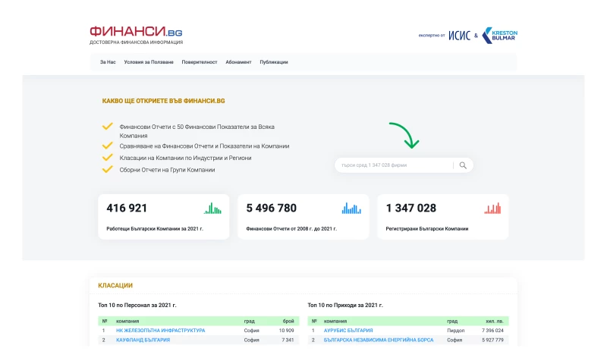Click the value 7 341 in personnel table
This screenshot has width=607, height=364.
click(288, 340)
